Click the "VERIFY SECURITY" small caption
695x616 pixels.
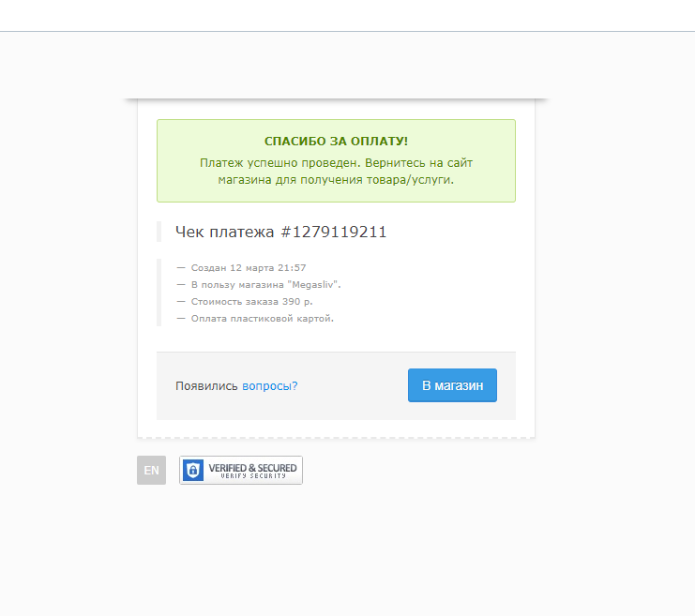(253, 476)
